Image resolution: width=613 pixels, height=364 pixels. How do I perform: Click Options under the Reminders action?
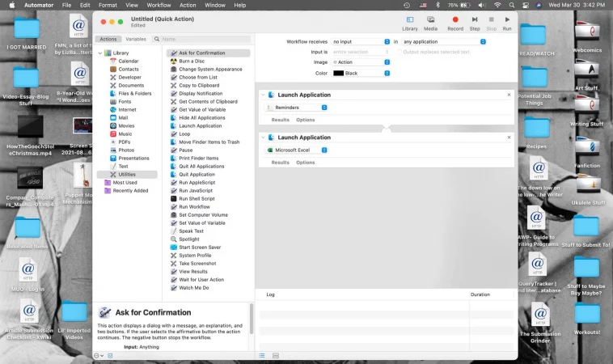305,120
